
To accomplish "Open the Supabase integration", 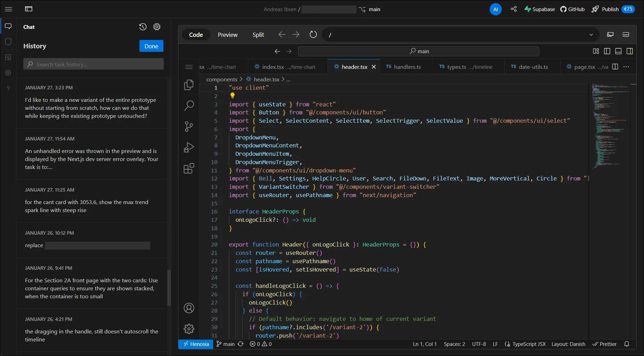I will pos(539,9).
